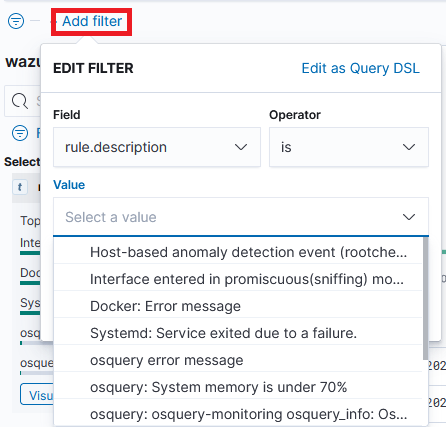The image size is (446, 427).
Task: Click the Select a value input field
Action: click(241, 217)
